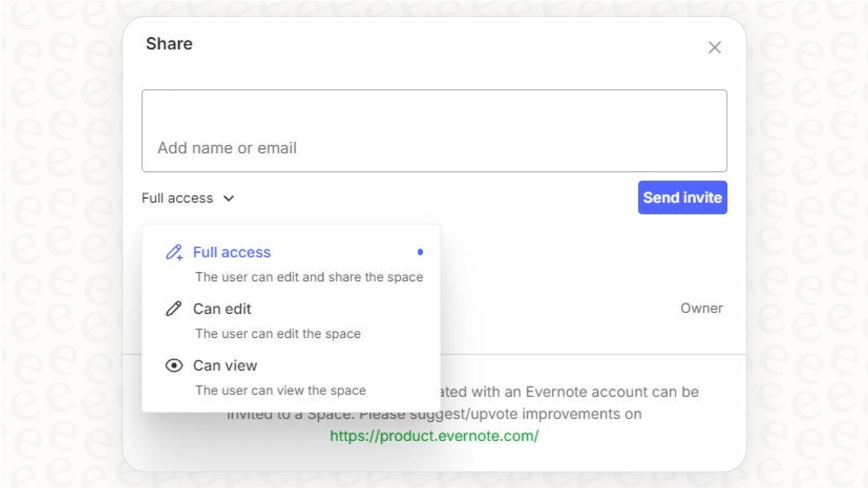868x488 pixels.
Task: Click the eye icon beside Can view
Action: point(174,366)
